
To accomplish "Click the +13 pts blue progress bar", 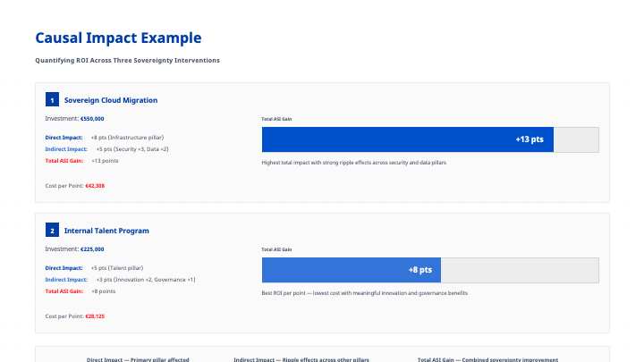I will click(x=408, y=139).
